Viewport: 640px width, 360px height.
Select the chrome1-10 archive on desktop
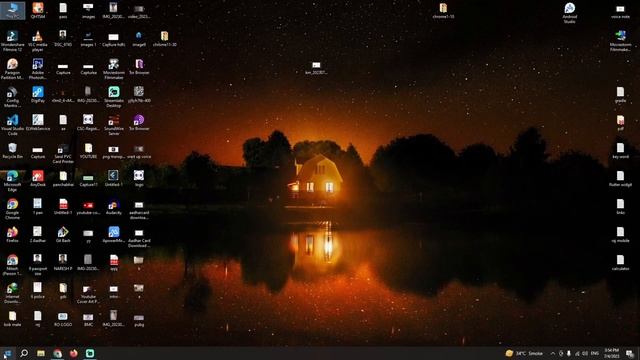(x=443, y=10)
